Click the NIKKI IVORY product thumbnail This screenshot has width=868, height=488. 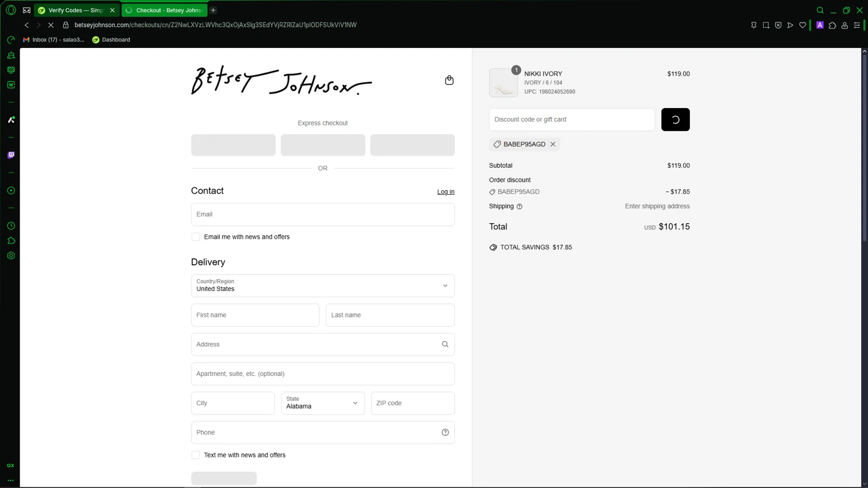[503, 83]
